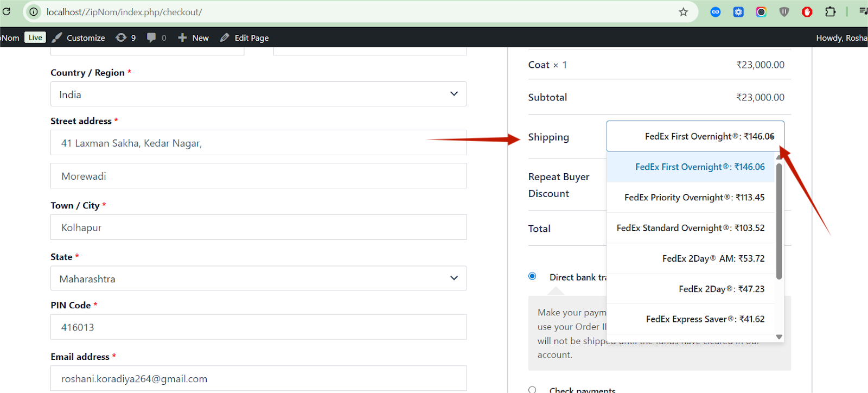Screen dimensions: 868x393
Task: Open the State dropdown showing Maharashtra
Action: click(258, 278)
